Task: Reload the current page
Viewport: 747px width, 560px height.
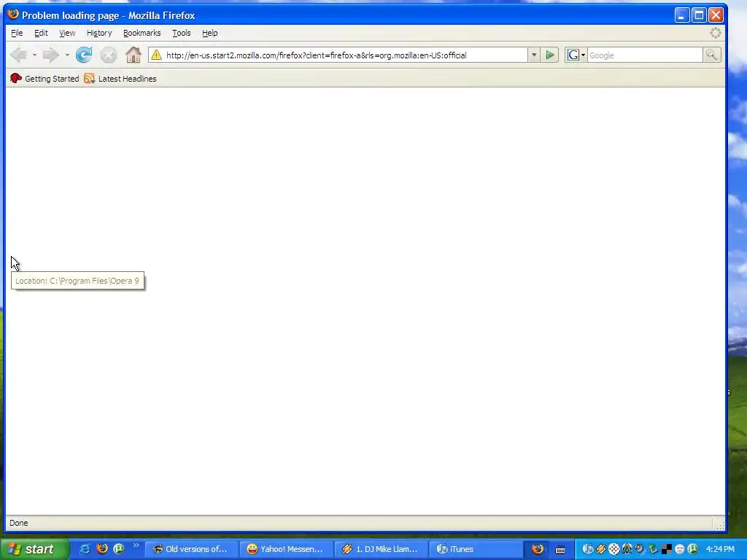Action: [84, 55]
